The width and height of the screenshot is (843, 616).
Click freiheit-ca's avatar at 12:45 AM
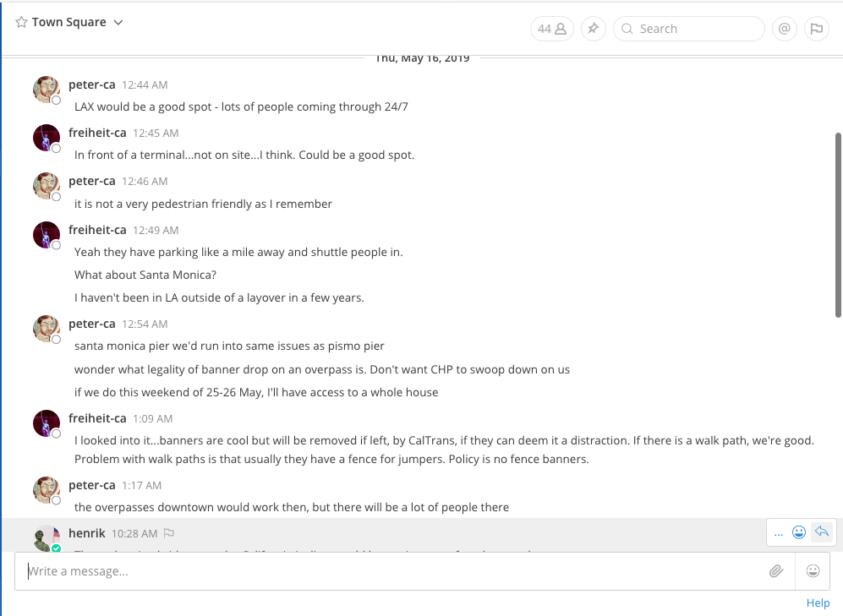tap(46, 137)
